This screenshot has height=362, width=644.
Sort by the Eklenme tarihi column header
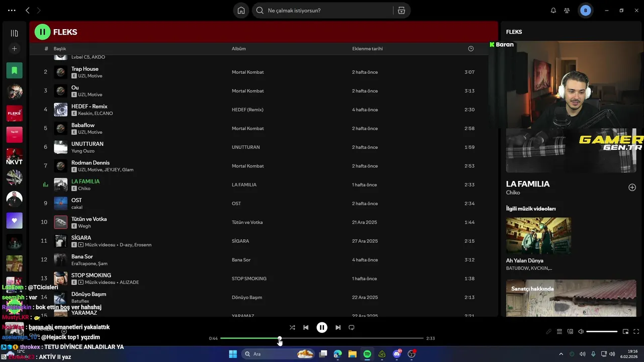367,49
